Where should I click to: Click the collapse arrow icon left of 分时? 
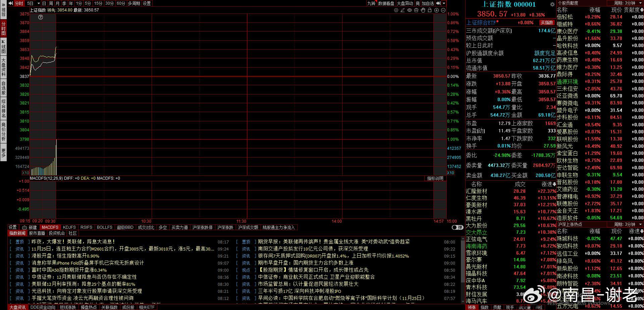[10, 3]
